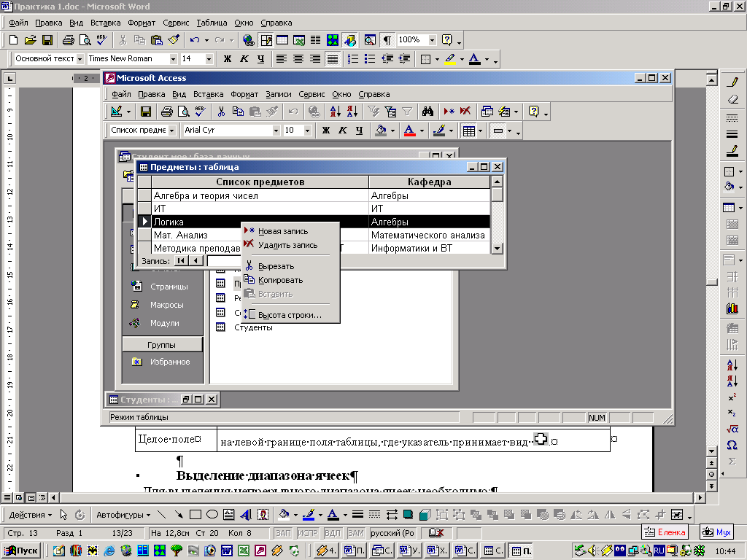Open the Access Arial Cyr font dropdown

[276, 130]
